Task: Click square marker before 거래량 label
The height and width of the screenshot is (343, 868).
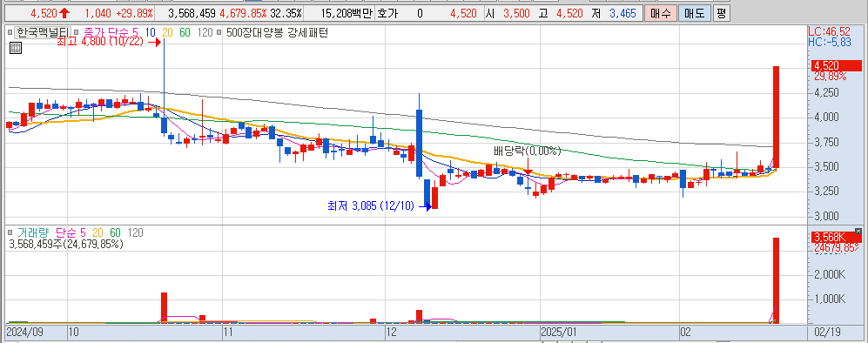Action: point(10,233)
